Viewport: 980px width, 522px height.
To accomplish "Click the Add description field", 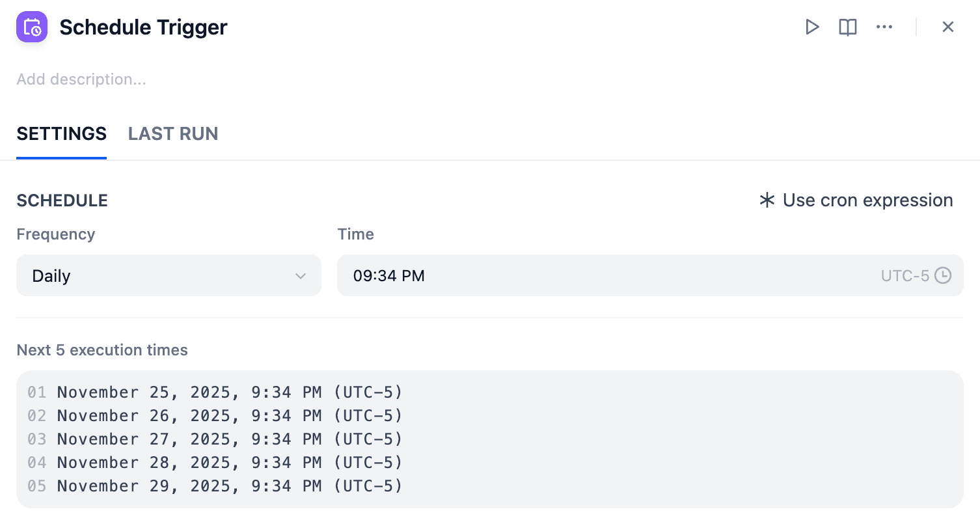I will [x=81, y=79].
